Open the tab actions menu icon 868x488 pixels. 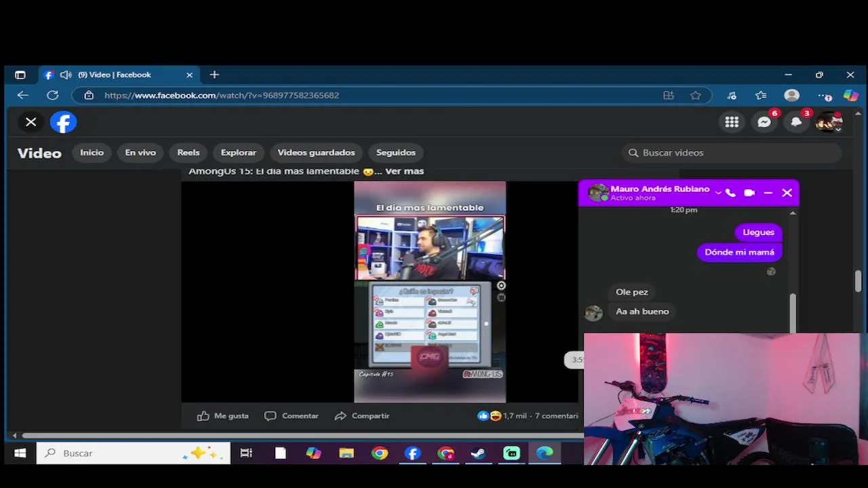click(x=20, y=75)
